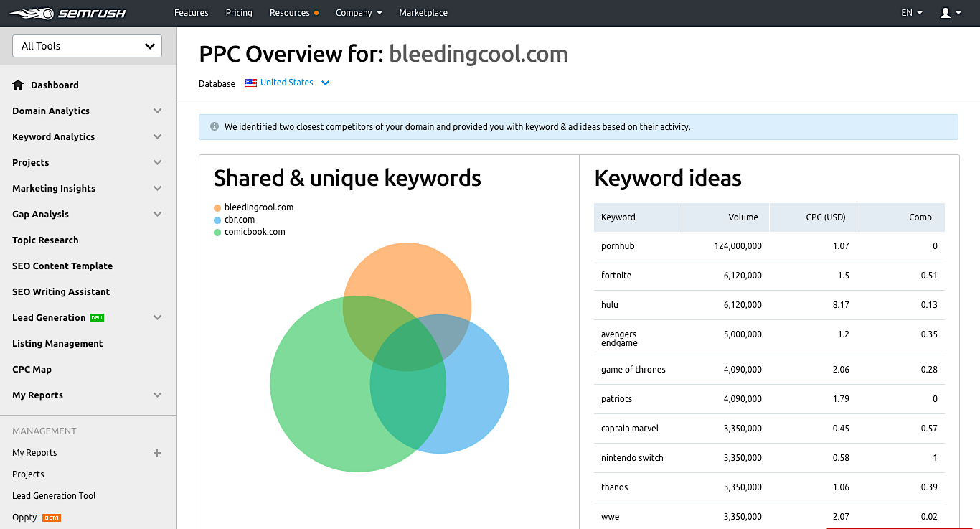Click the nintendo switch keyword
980x529 pixels.
point(632,458)
